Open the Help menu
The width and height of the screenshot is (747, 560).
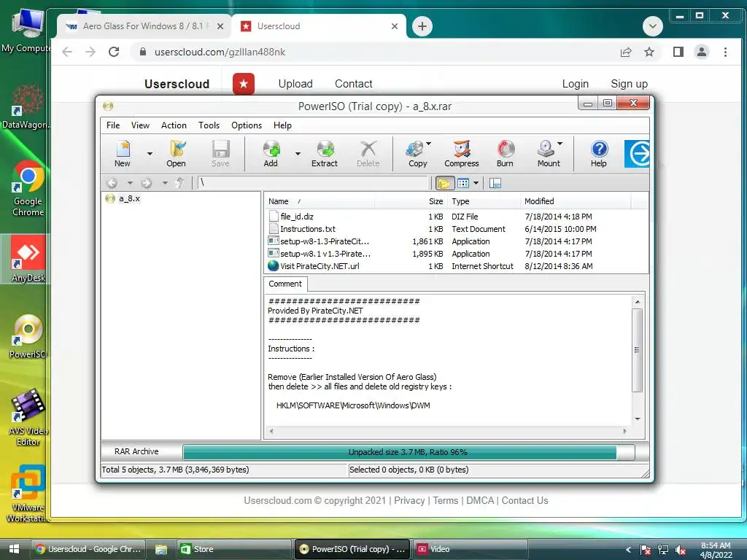coord(282,125)
